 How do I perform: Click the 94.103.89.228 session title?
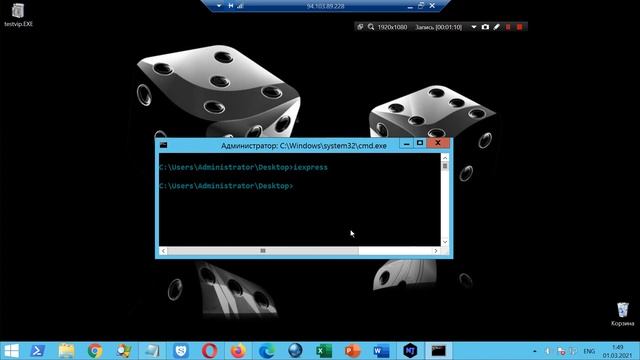325,6
